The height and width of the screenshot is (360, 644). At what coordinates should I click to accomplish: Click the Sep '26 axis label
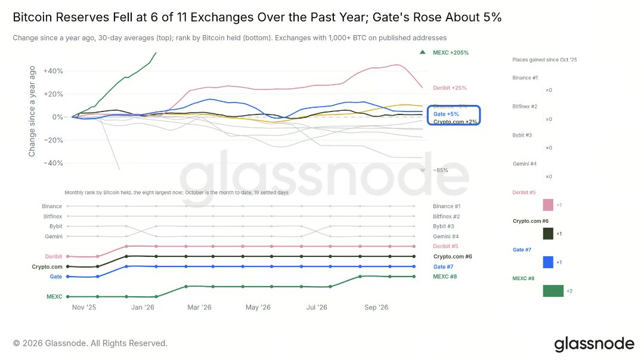(x=376, y=307)
